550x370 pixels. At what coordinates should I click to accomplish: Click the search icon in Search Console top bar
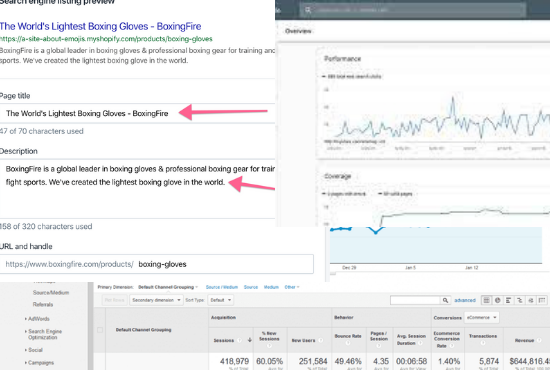coord(308,10)
